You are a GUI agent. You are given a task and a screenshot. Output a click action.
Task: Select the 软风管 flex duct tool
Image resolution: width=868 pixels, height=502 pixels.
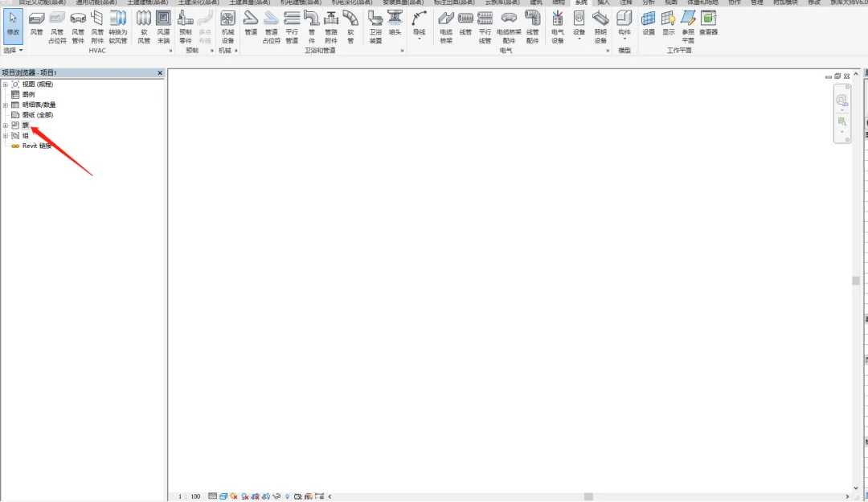pos(144,27)
